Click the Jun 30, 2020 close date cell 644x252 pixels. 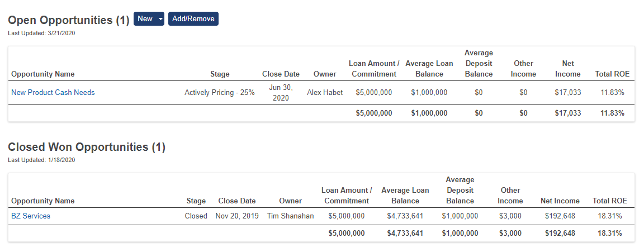click(x=281, y=93)
